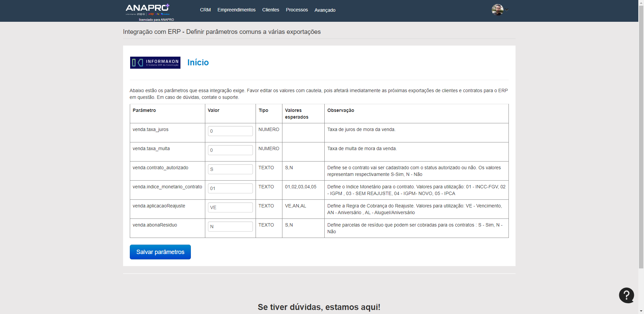Open the Empreendimentos menu

(236, 10)
